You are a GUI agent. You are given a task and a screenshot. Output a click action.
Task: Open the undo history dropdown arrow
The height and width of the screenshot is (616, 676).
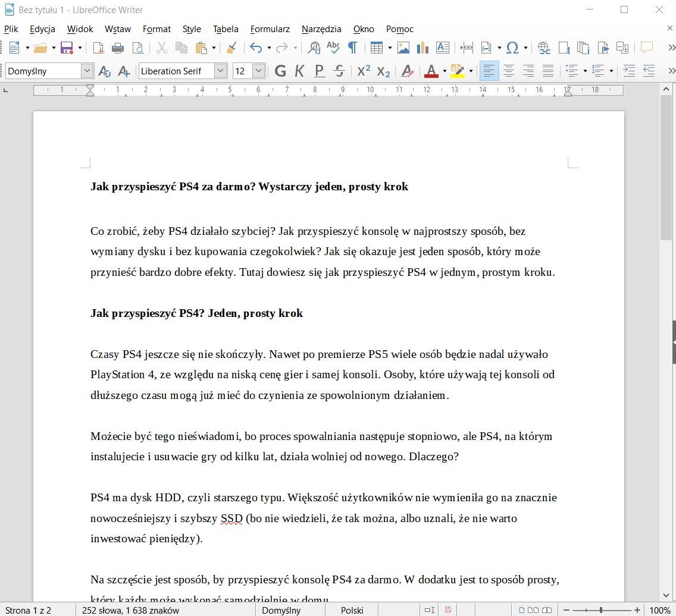(269, 48)
